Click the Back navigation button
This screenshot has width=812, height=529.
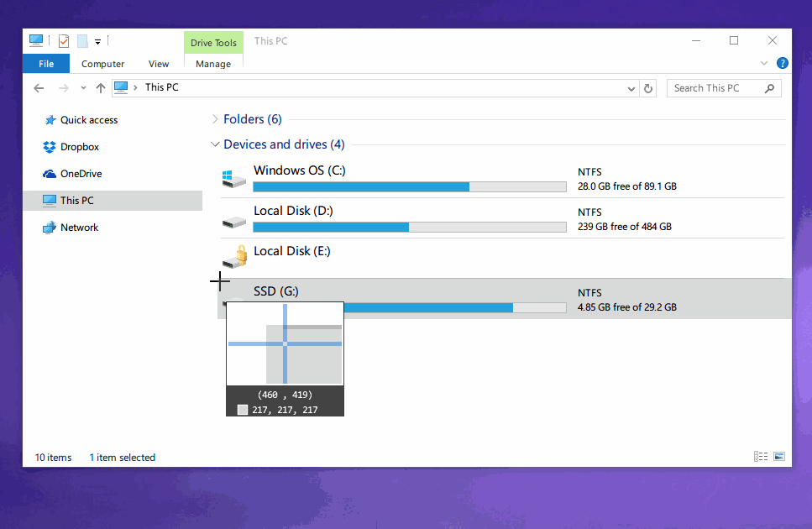tap(39, 87)
